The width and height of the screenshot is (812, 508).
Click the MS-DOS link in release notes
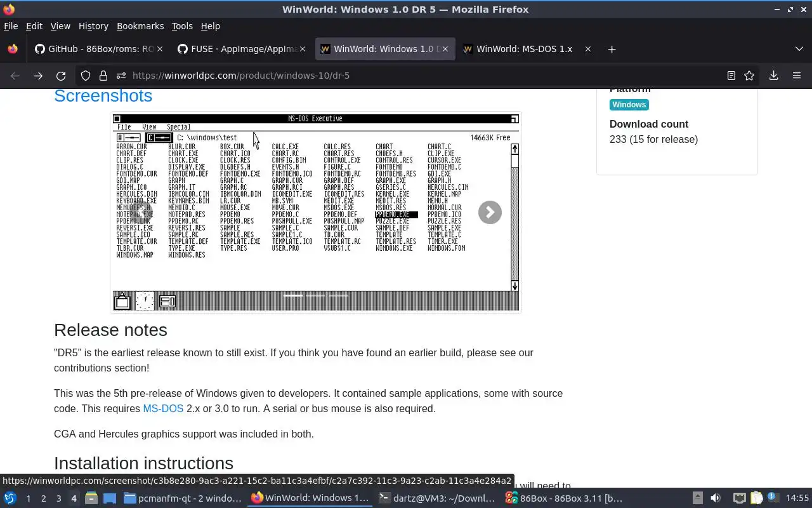[163, 408]
